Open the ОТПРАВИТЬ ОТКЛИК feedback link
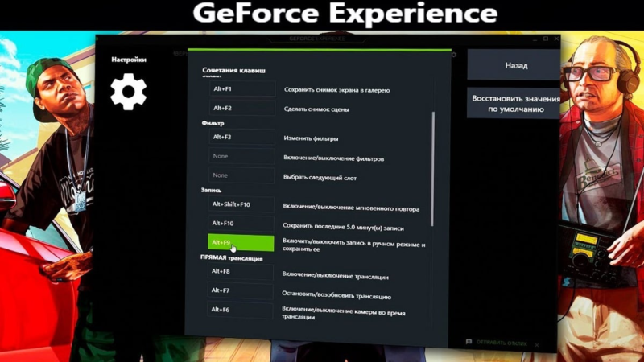 click(502, 343)
